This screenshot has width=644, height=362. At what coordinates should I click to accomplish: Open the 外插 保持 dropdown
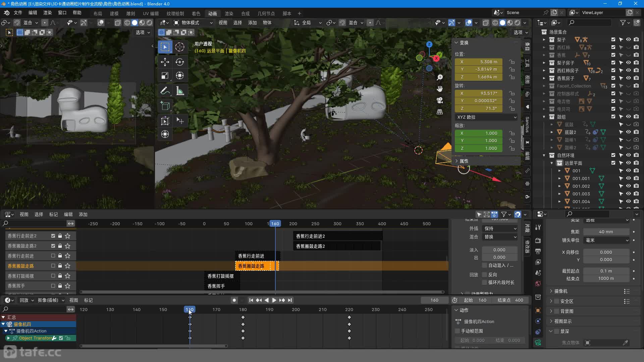click(x=500, y=229)
